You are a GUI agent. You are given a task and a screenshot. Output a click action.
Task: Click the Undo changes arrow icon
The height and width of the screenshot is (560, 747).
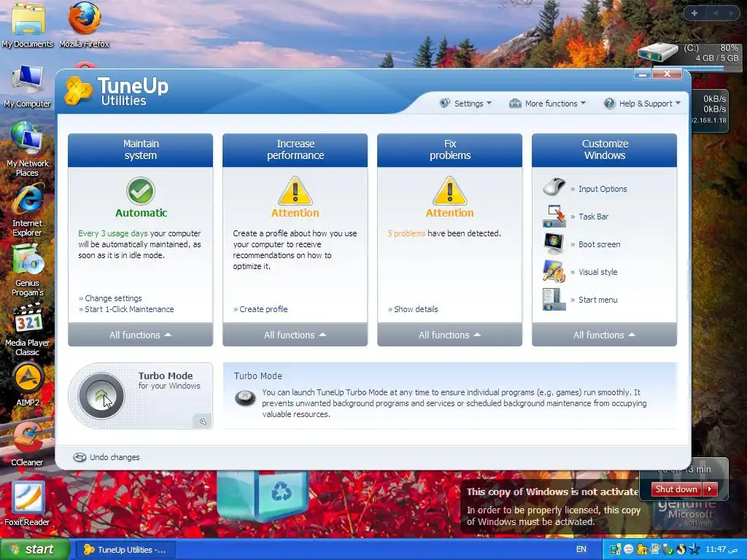pyautogui.click(x=79, y=457)
